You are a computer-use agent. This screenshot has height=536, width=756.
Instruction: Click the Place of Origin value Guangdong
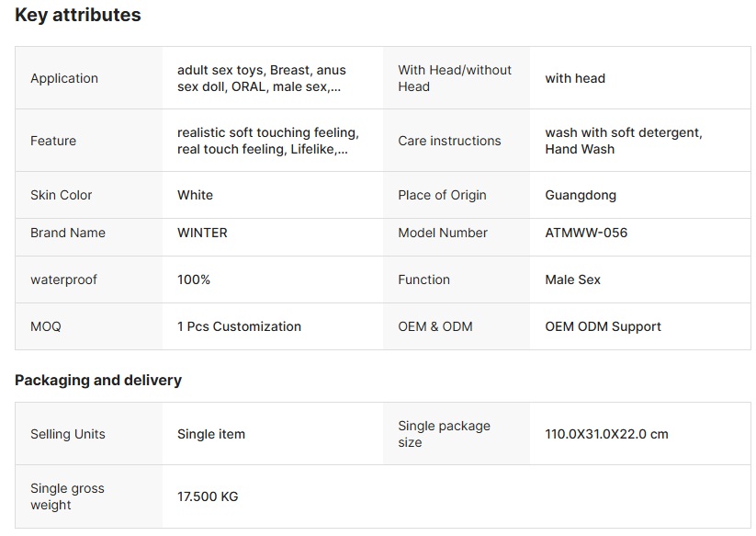pos(581,196)
